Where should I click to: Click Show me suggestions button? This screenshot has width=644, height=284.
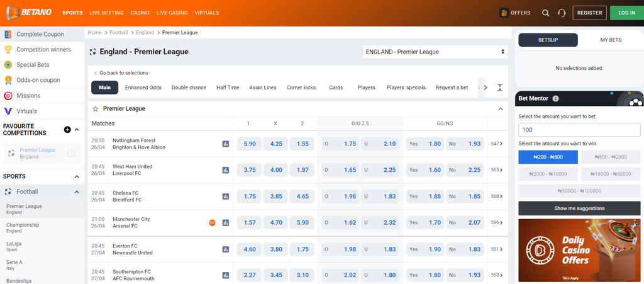(579, 208)
